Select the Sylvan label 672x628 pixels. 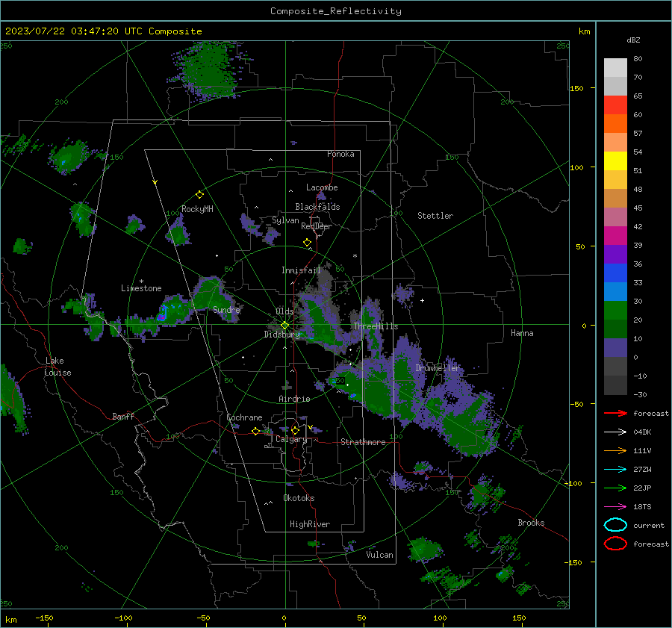285,220
